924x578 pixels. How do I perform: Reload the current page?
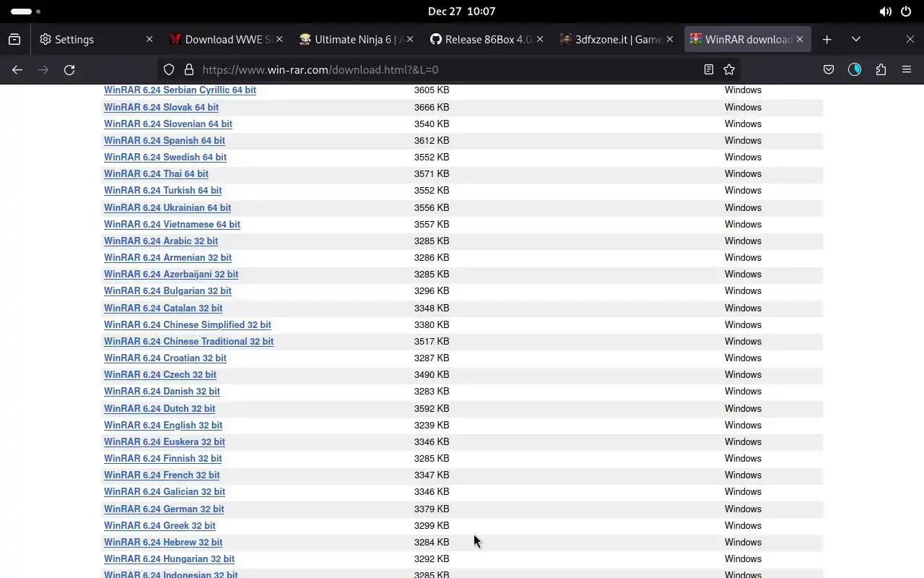coord(69,69)
